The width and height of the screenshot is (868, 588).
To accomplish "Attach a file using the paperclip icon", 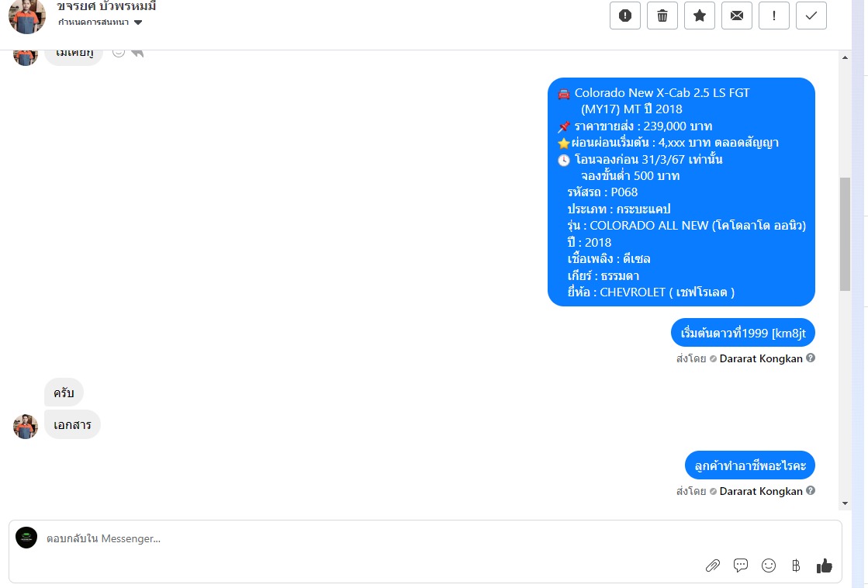I will (x=712, y=566).
